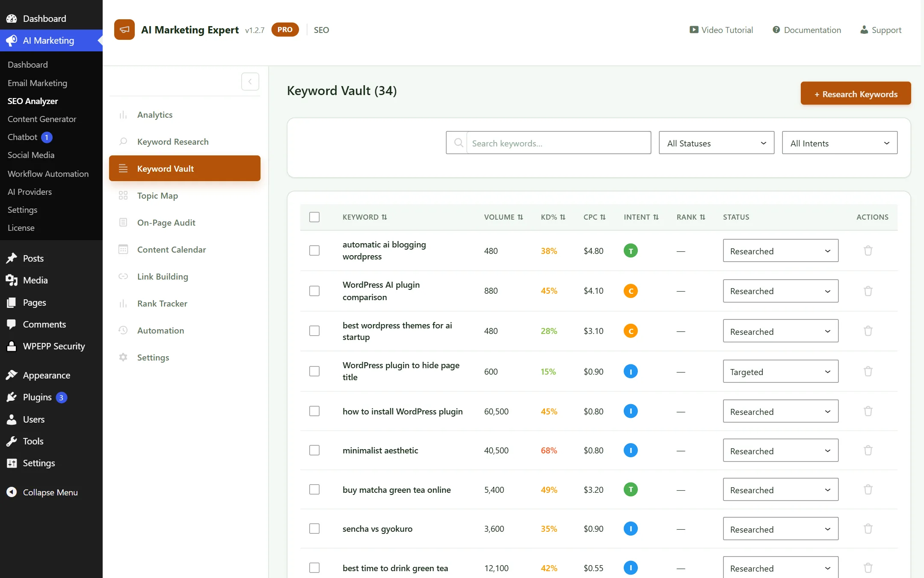Image resolution: width=924 pixels, height=578 pixels.
Task: Open status dropdown for 'sencha vs gyokuro'
Action: 781,529
